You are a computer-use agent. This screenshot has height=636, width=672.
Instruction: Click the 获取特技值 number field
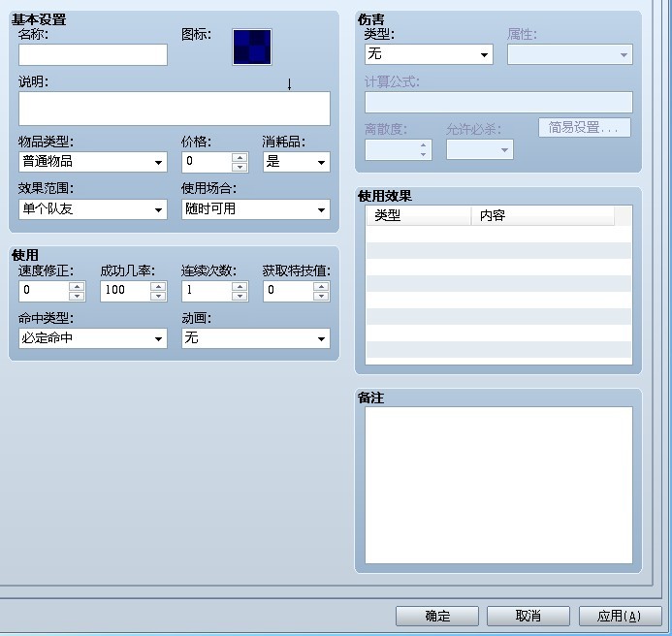click(288, 291)
